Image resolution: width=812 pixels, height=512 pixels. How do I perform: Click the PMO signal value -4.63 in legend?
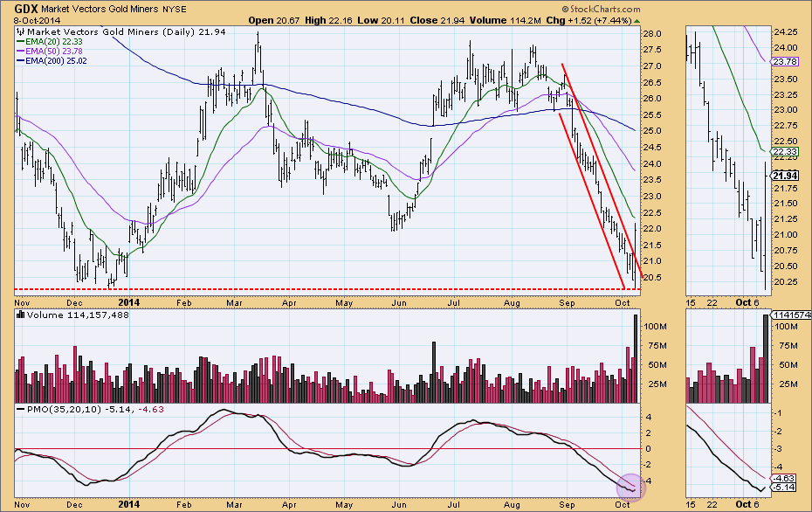(151, 410)
